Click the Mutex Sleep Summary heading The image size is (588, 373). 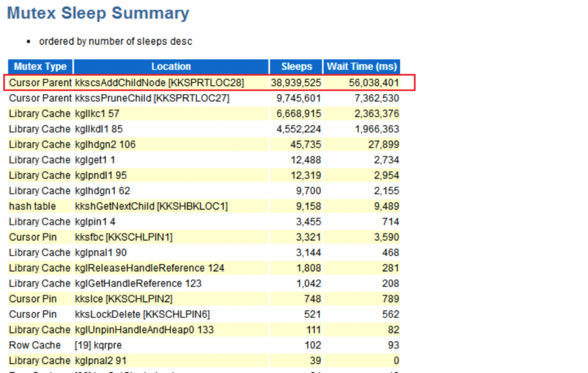[x=98, y=14]
